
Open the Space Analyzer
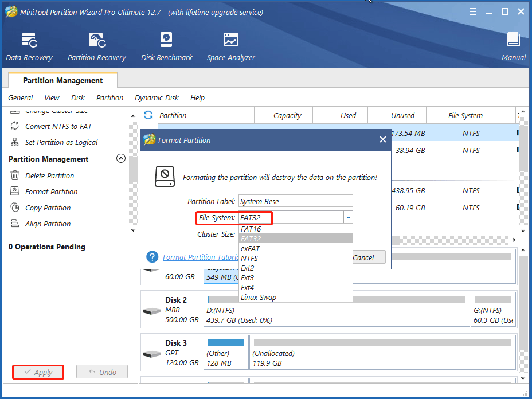pyautogui.click(x=230, y=46)
